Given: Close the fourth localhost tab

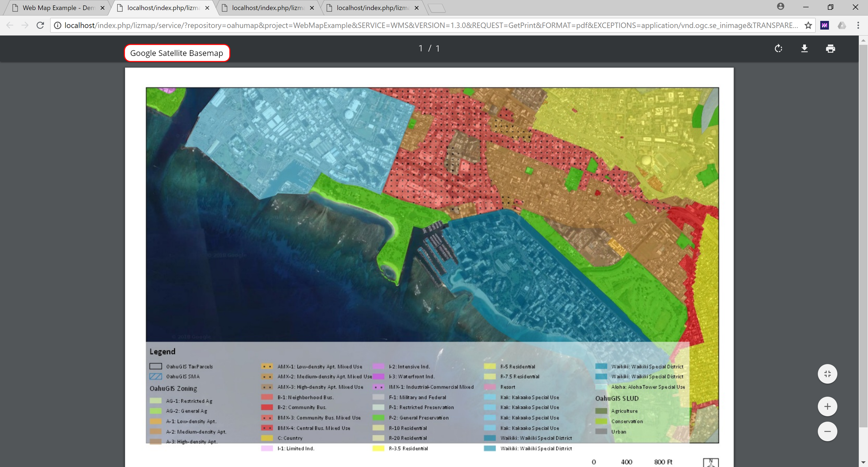Looking at the screenshot, I should (x=417, y=8).
